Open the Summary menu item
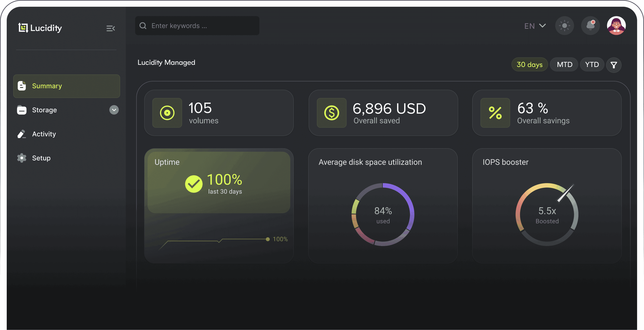The image size is (644, 330). point(67,86)
